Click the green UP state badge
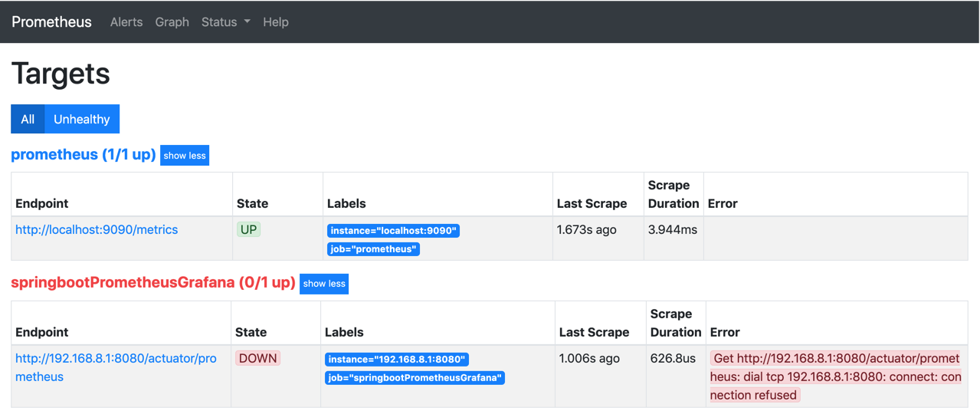This screenshot has width=980, height=411. [x=249, y=229]
